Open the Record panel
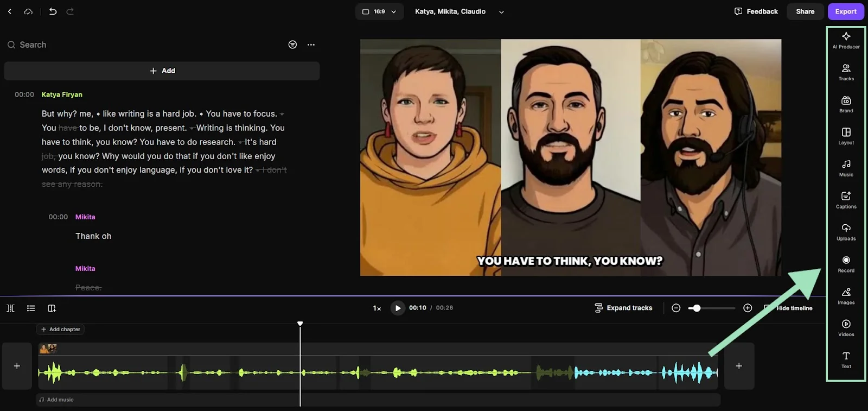The height and width of the screenshot is (411, 868). coord(846,264)
